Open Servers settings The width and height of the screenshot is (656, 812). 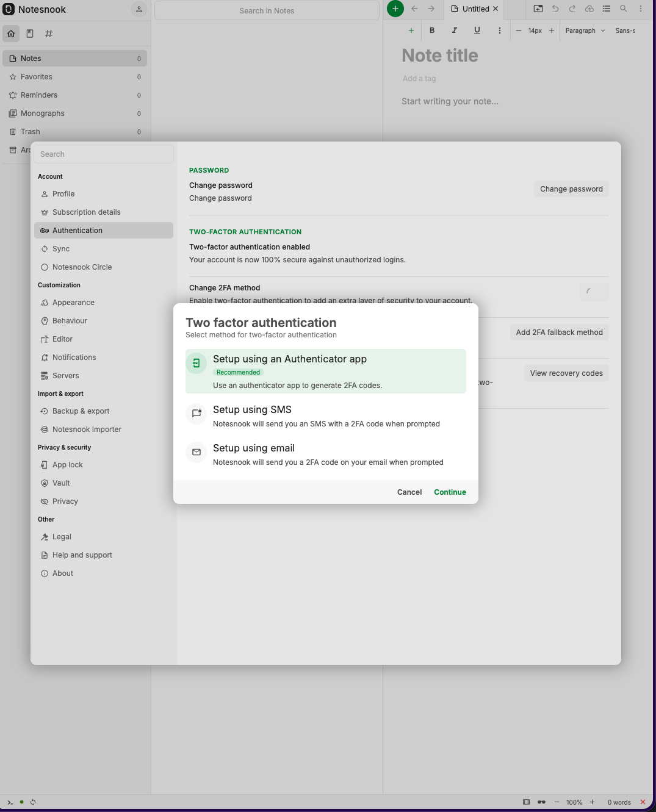tap(104, 376)
